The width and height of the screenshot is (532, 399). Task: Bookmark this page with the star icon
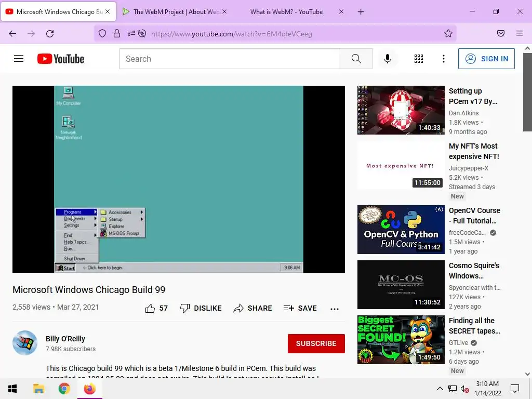[x=448, y=33]
